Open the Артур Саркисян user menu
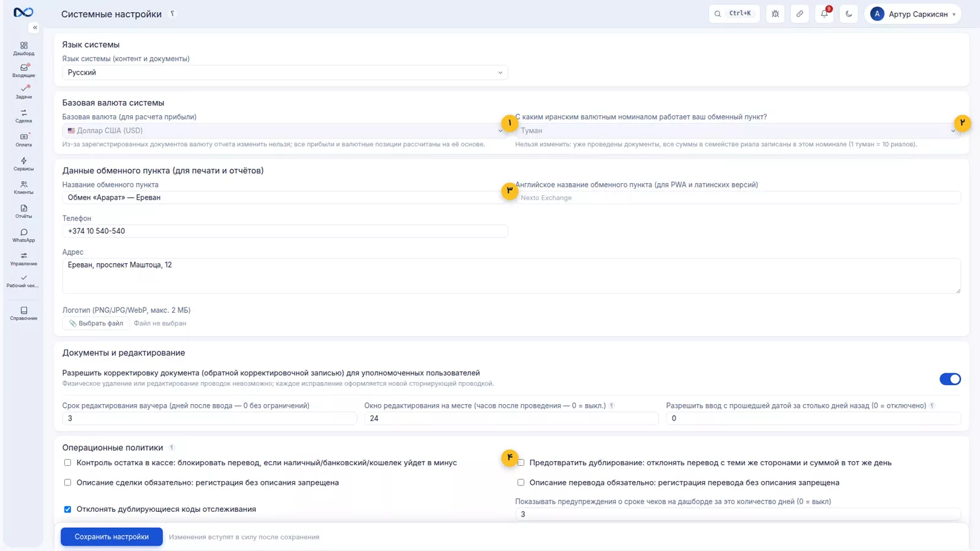This screenshot has width=980, height=551. tap(913, 13)
